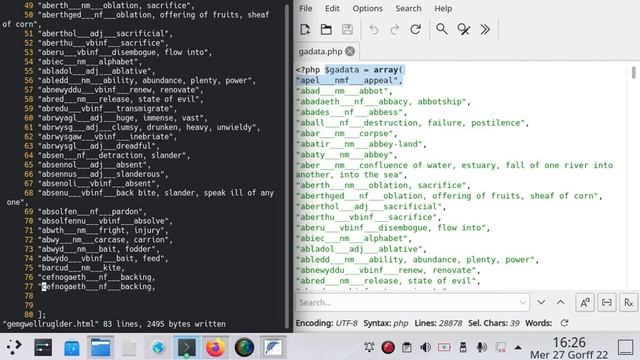Open Firefox from the taskbar
Screen dimensions: 640x360
(x=216, y=347)
